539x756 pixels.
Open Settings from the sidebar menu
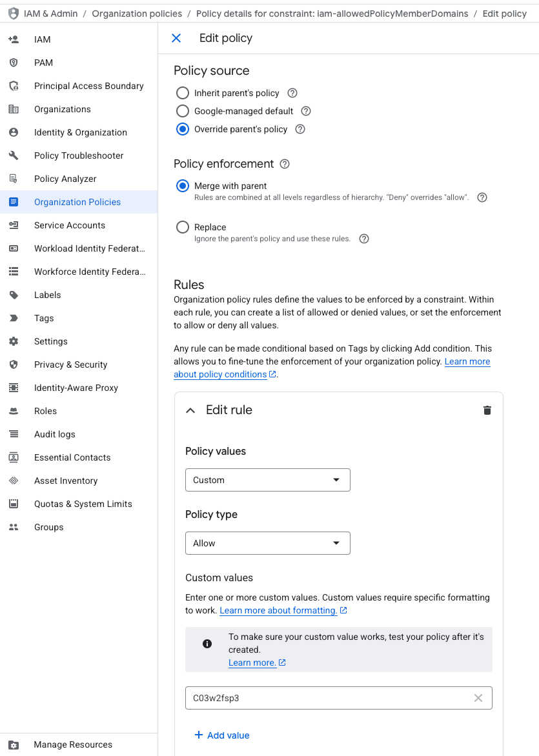click(x=14, y=341)
